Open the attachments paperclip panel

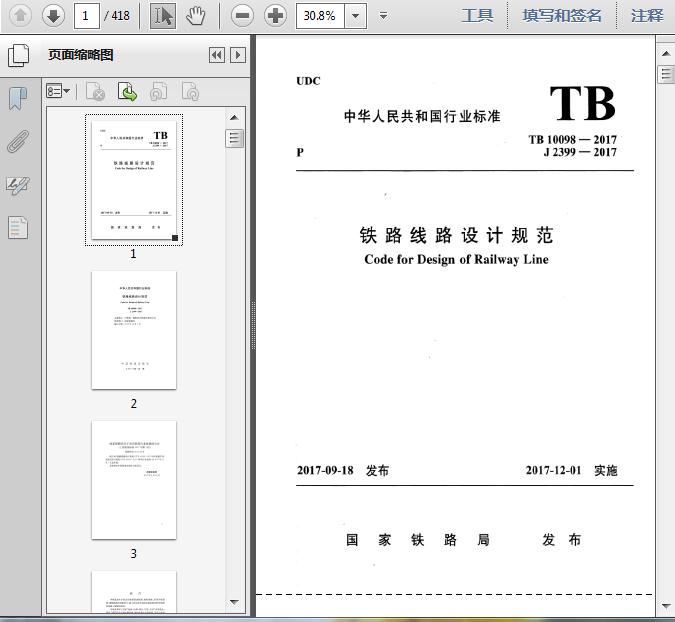coord(18,142)
